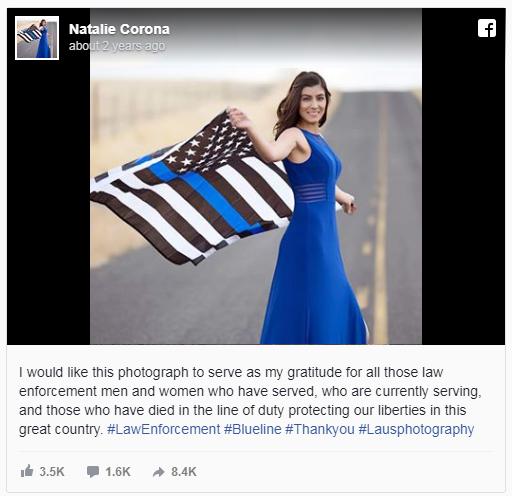Click the thumbs-up like icon

click(x=27, y=471)
